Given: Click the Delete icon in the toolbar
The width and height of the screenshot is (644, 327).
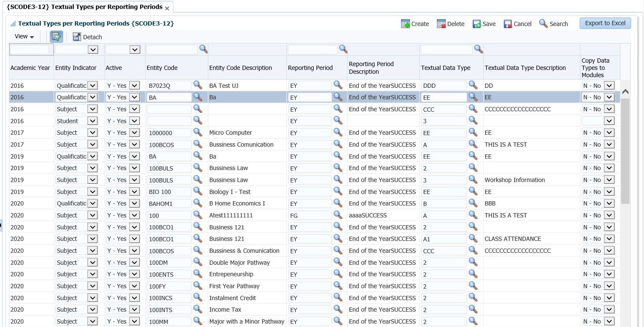Looking at the screenshot, I should click(x=441, y=24).
